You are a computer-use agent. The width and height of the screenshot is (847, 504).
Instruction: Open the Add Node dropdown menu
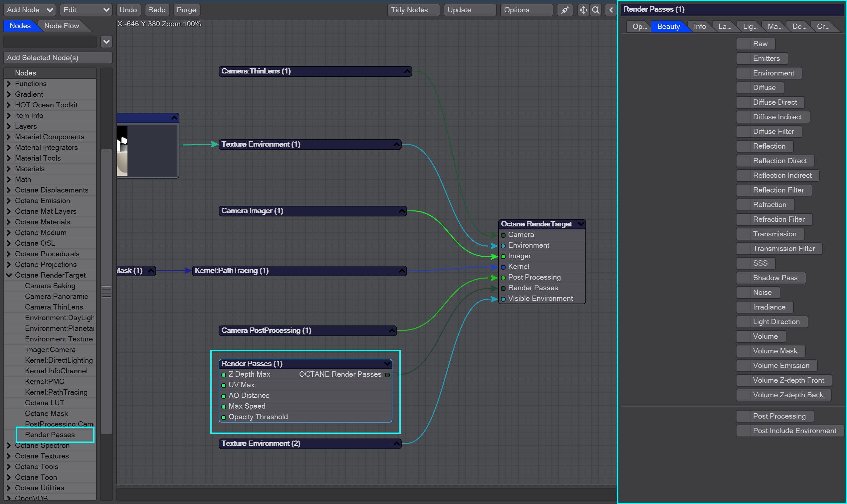tap(29, 10)
